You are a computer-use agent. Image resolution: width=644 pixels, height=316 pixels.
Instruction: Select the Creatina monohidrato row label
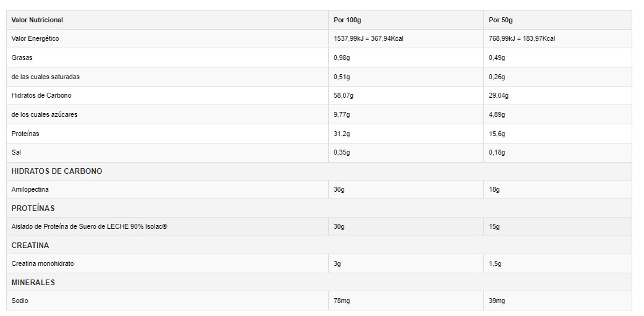coord(43,263)
